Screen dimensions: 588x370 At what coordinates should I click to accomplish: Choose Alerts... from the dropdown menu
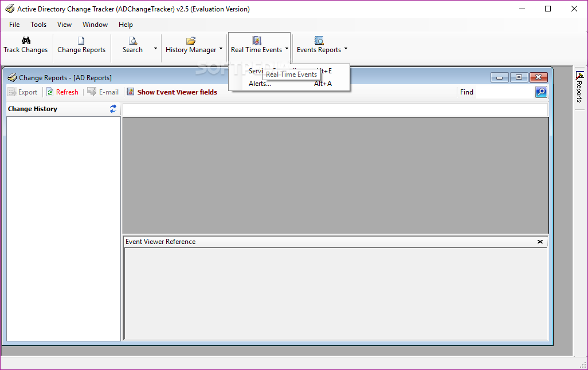[289, 84]
